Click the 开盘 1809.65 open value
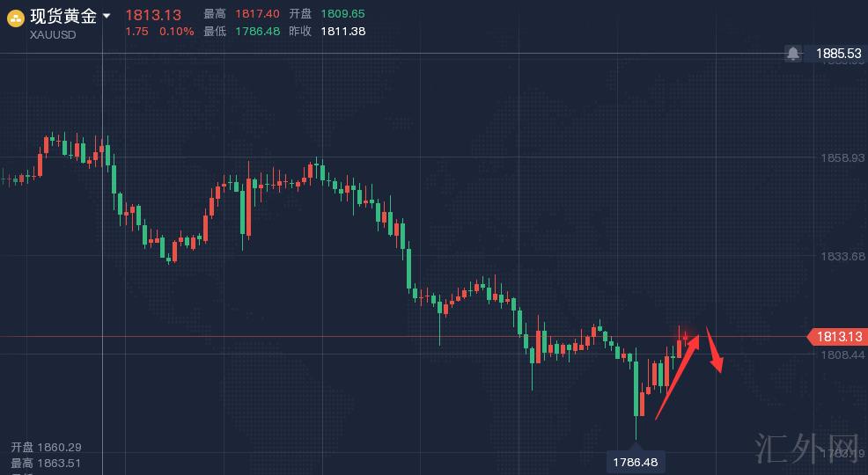Screen dimensions: 868x475 tap(342, 14)
